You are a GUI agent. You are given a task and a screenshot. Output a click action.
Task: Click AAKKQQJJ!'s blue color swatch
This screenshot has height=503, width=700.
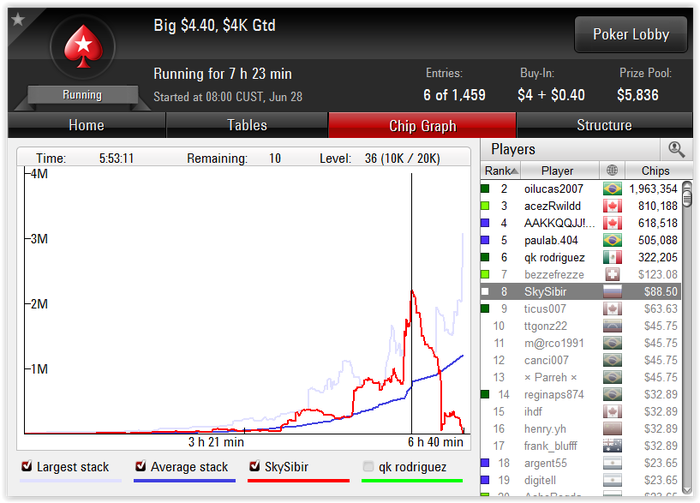coord(485,223)
